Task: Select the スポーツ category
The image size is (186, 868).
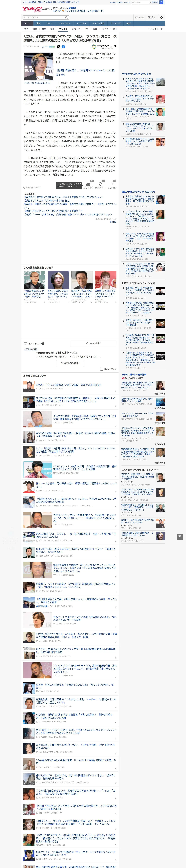Action: pos(76,29)
